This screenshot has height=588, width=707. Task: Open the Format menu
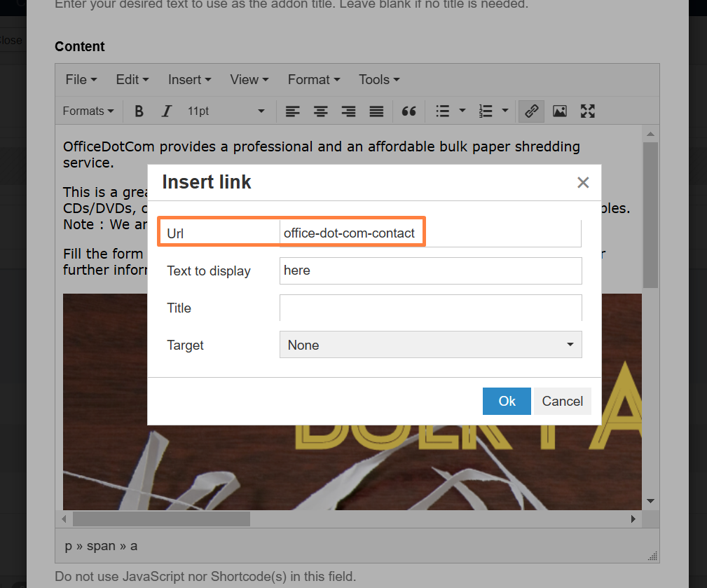314,80
